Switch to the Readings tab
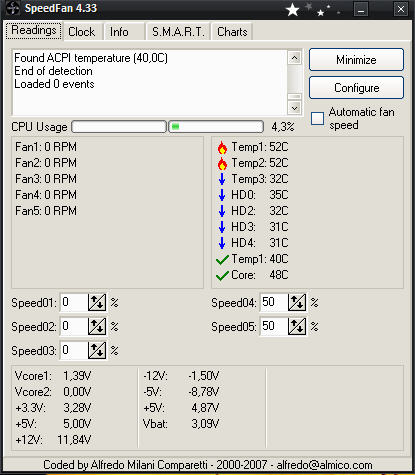The height and width of the screenshot is (475, 415). tap(34, 31)
